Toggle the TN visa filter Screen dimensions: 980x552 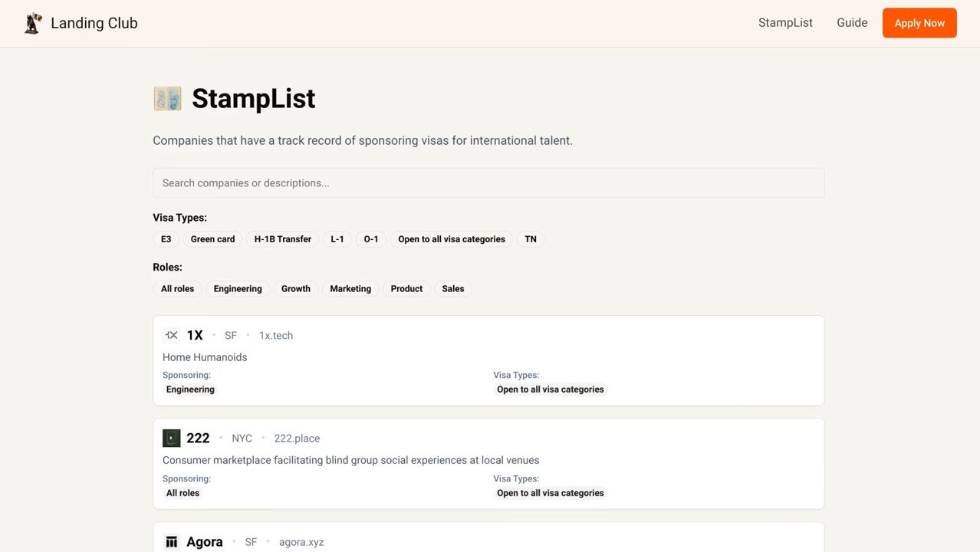(x=531, y=239)
